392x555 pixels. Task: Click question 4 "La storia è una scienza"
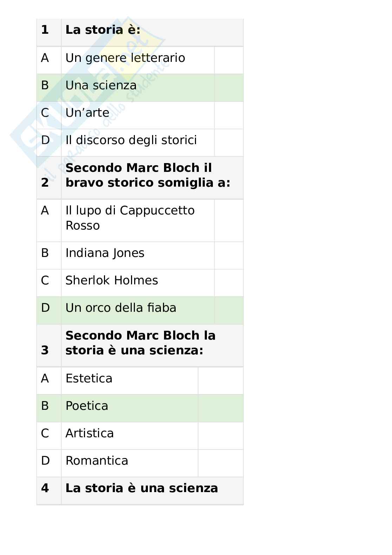[x=142, y=488]
